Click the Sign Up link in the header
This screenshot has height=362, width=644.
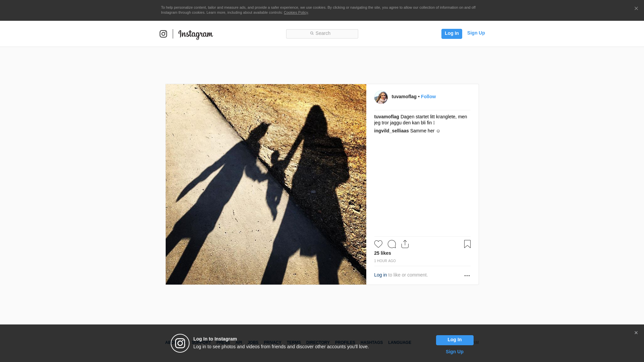tap(476, 33)
